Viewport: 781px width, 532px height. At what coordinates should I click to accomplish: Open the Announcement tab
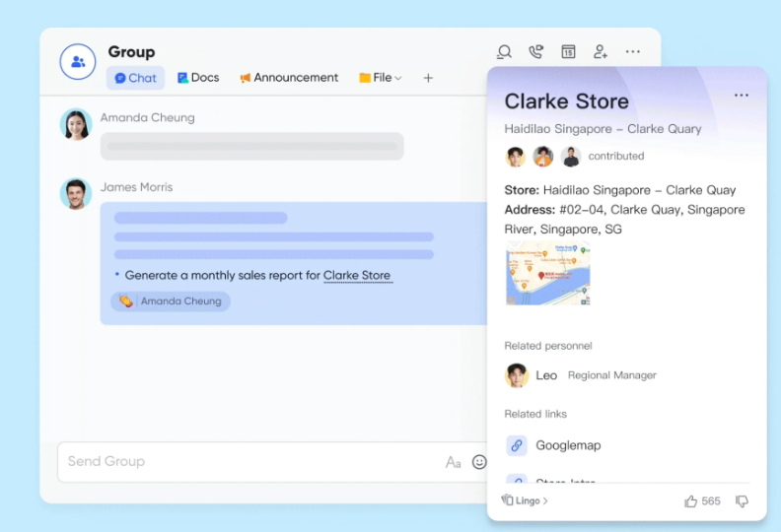pos(289,78)
